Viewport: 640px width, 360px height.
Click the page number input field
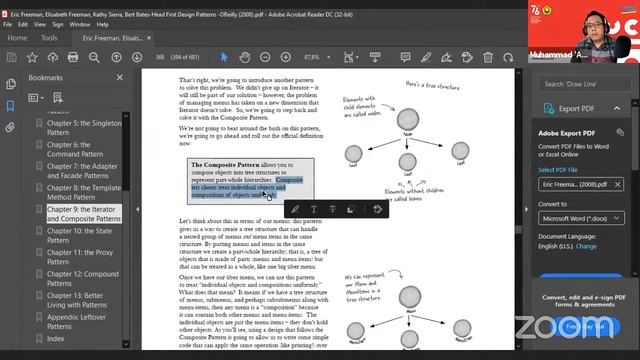pos(160,57)
